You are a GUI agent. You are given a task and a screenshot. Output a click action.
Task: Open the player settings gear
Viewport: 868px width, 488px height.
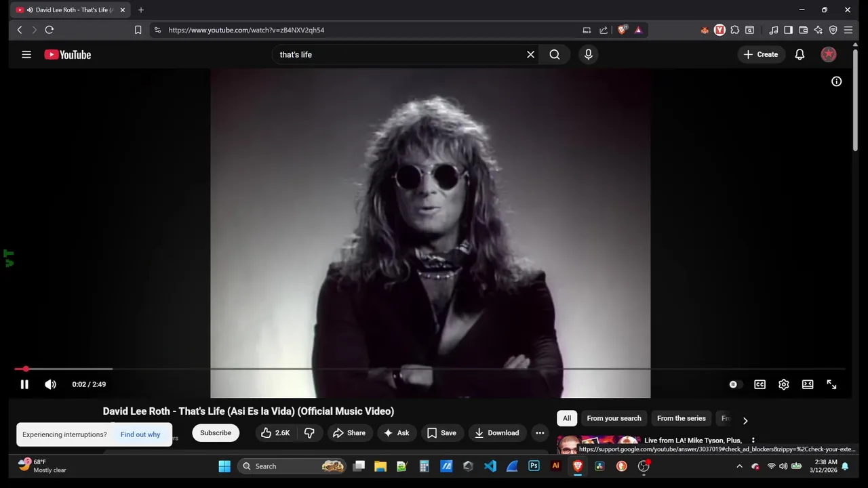pyautogui.click(x=784, y=384)
